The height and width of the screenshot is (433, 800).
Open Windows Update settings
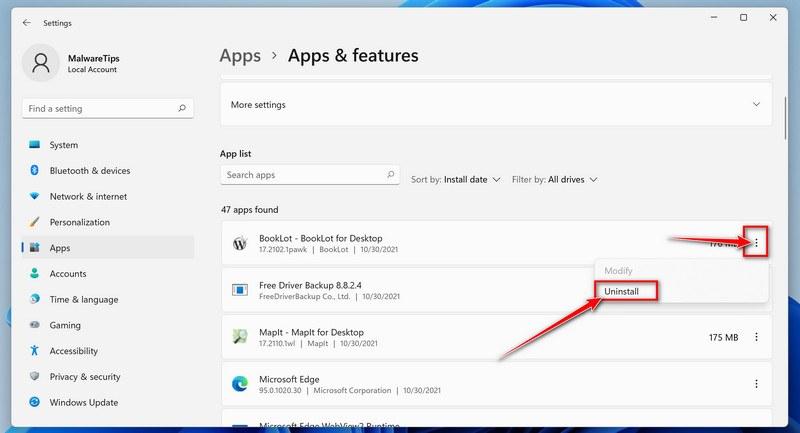pyautogui.click(x=108, y=402)
